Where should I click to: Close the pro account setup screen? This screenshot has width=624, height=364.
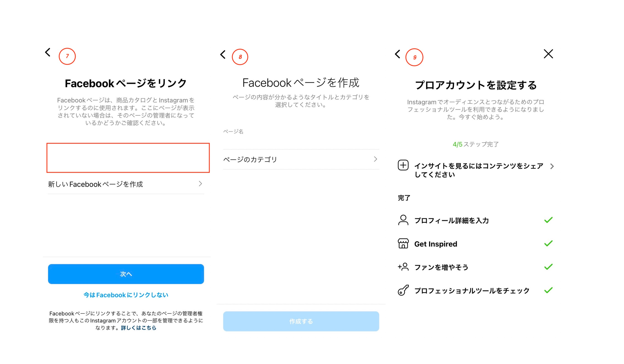pos(548,54)
